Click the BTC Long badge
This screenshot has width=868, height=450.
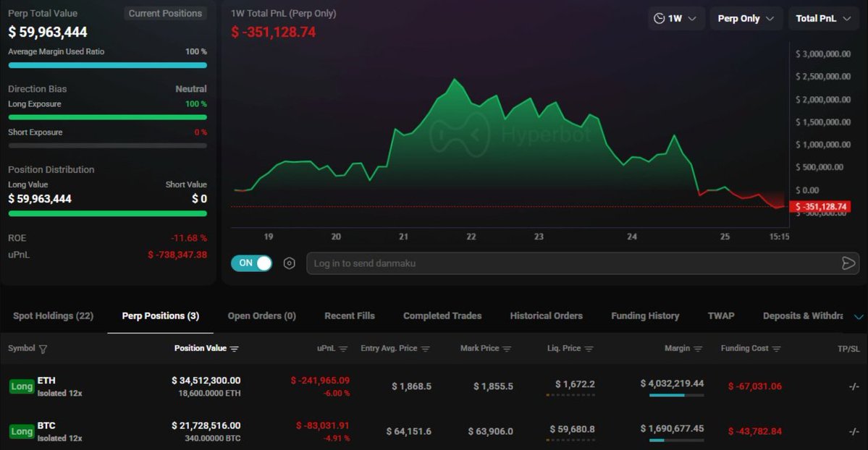[x=22, y=431]
